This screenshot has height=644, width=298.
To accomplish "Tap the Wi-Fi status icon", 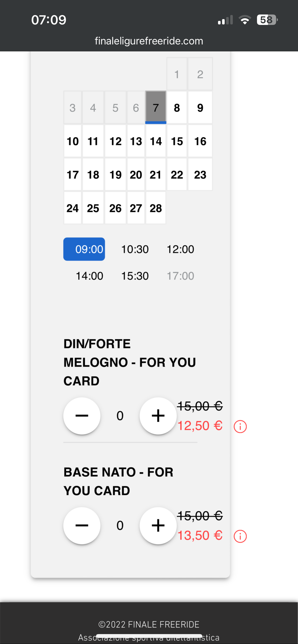I will click(245, 20).
